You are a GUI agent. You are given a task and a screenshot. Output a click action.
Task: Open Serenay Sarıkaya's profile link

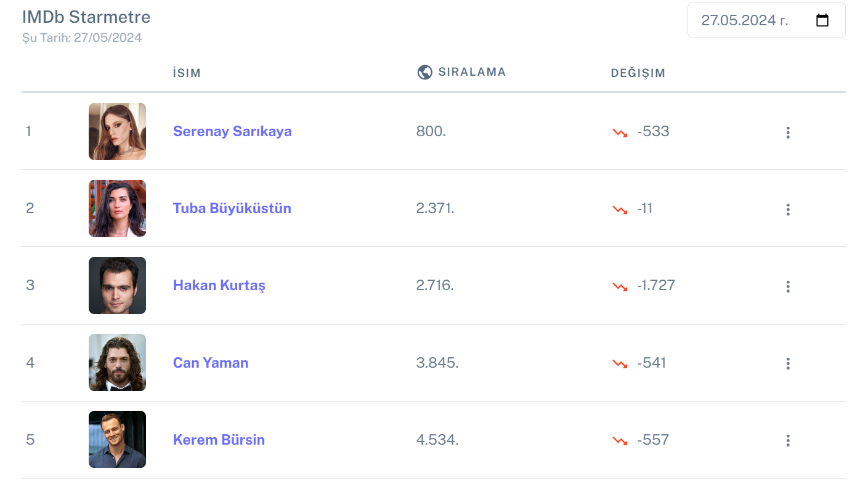[x=232, y=131]
